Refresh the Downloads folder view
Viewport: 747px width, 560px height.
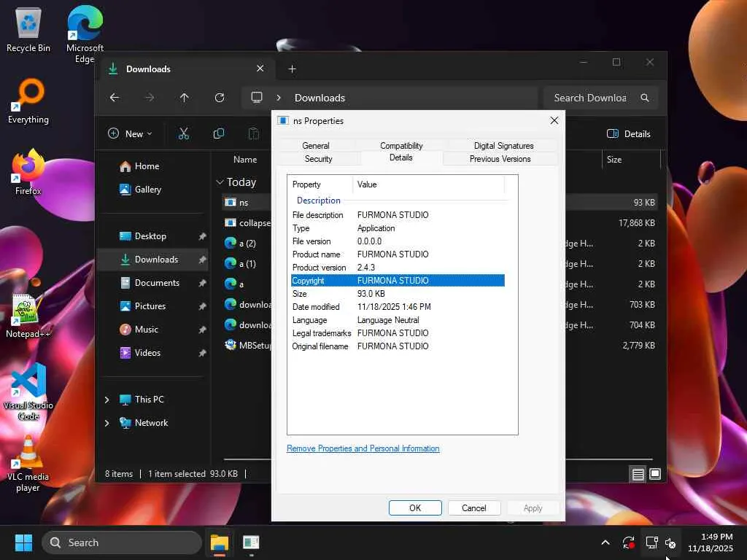tap(220, 98)
